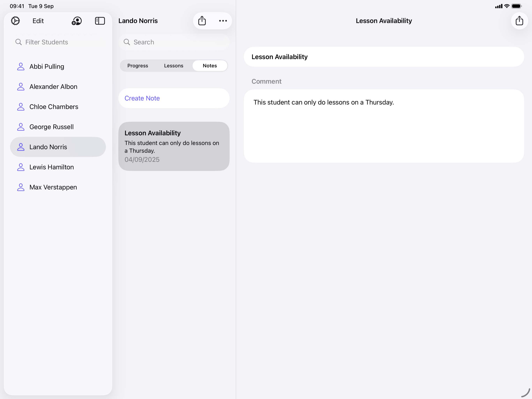Viewport: 532px width, 399px height.
Task: Edit the Lesson Availability title field
Action: pos(383,57)
